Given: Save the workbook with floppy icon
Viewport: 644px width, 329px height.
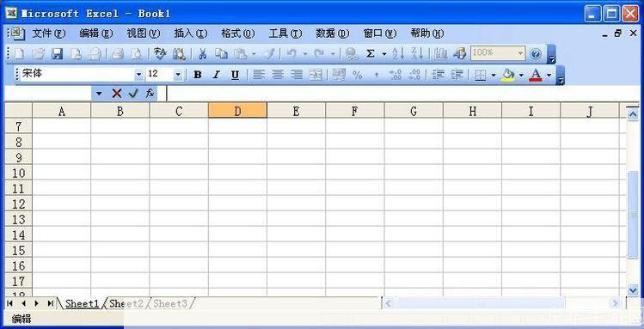Looking at the screenshot, I should click(57, 54).
